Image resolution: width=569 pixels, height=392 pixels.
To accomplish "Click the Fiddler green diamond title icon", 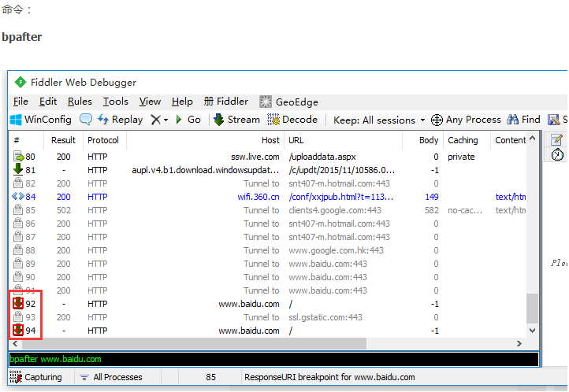I will tap(20, 82).
